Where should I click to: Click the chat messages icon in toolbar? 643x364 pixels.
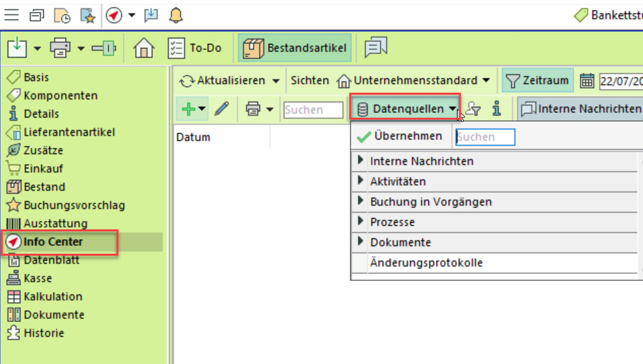click(x=376, y=48)
